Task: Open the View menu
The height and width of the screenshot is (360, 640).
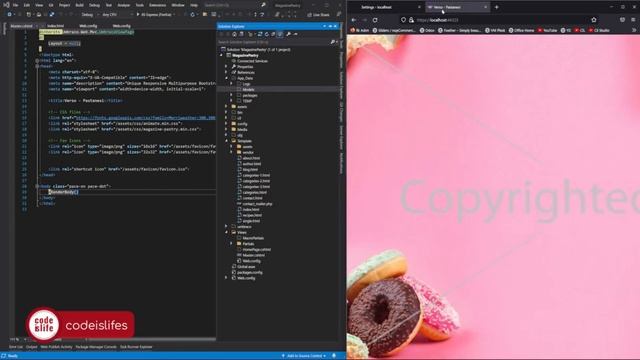Action: click(39, 5)
